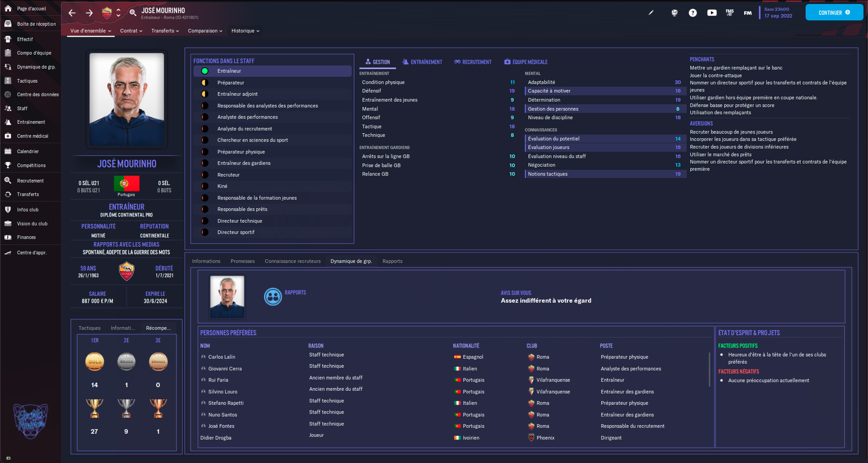The image size is (868, 463).
Task: Open the Promesses tab
Action: [x=242, y=261]
